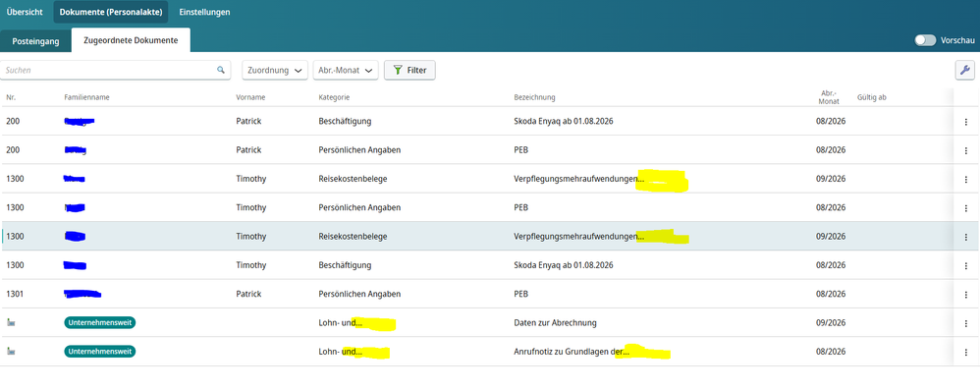This screenshot has width=980, height=390.
Task: Click 'Anrufnotiz zu Grundlagen der...' text
Action: tap(572, 352)
